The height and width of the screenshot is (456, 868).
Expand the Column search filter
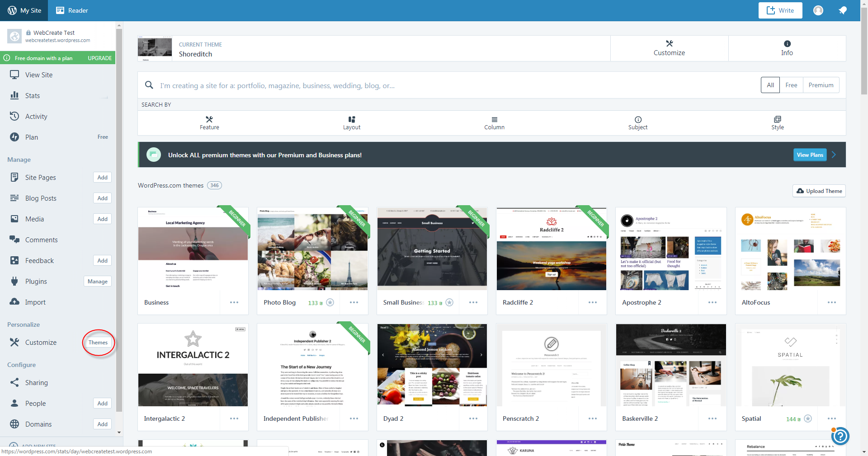click(x=494, y=123)
